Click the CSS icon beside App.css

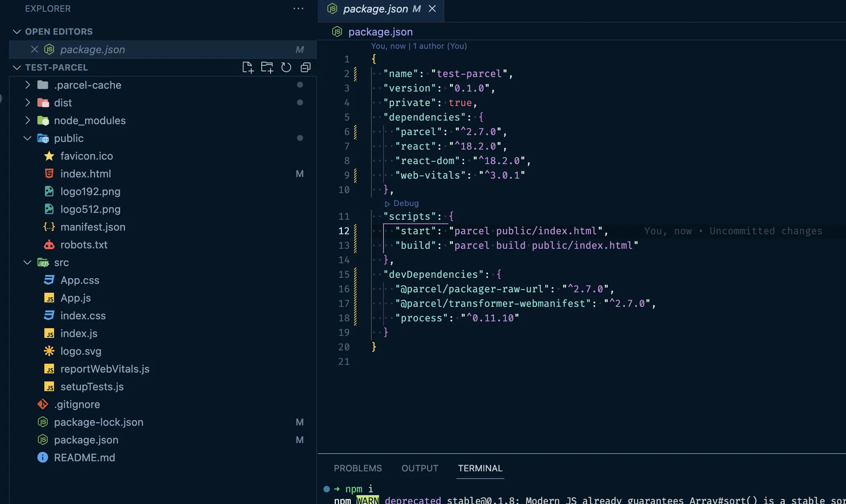click(x=49, y=280)
